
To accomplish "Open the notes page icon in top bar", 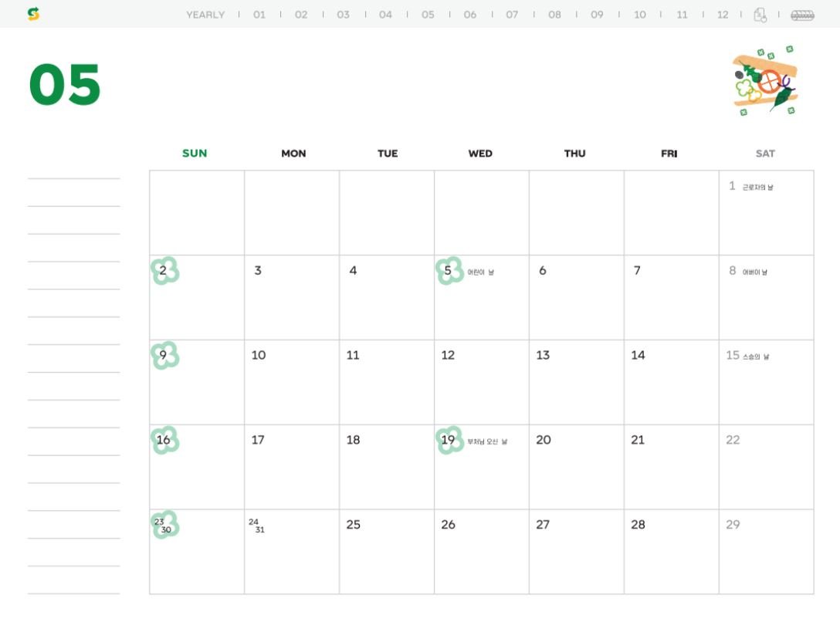I will [x=760, y=15].
